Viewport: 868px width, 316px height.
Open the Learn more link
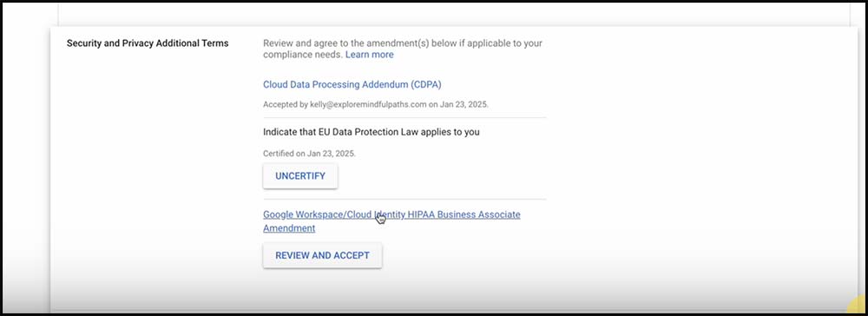click(369, 55)
